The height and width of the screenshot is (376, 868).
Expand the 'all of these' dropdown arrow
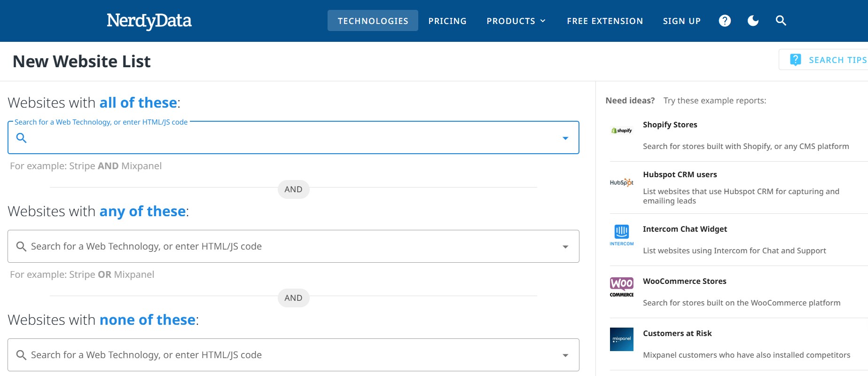(x=565, y=138)
